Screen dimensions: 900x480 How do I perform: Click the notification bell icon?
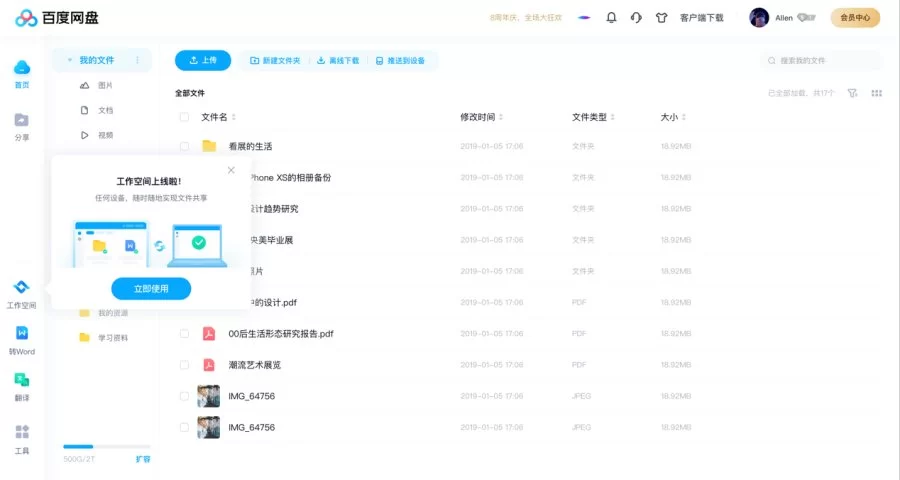point(611,18)
